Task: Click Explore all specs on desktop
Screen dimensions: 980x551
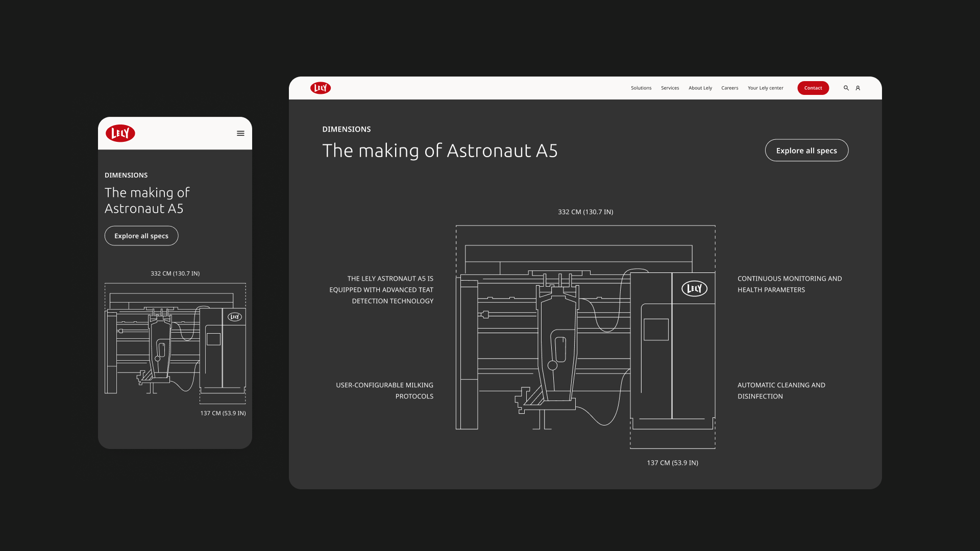Action: coord(806,151)
